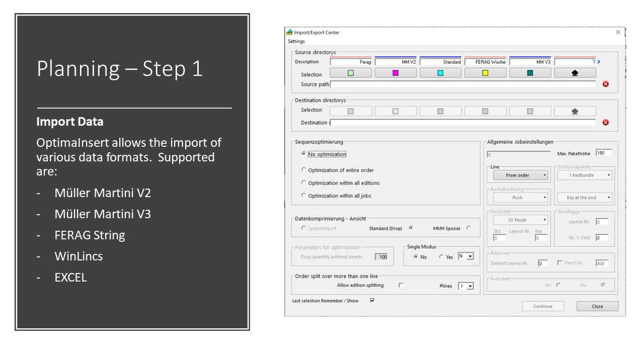Close the Import/Export Center window
Viewport: 644px width, 362px height.
tap(618, 32)
